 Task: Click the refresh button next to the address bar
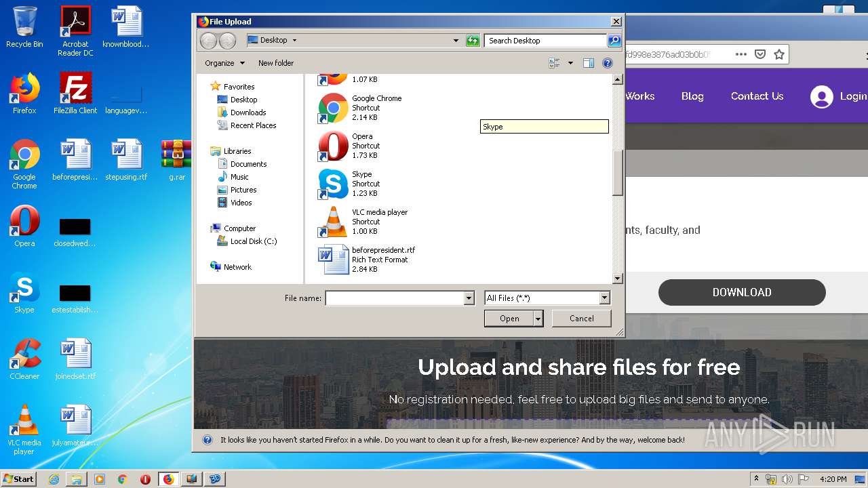click(x=473, y=41)
